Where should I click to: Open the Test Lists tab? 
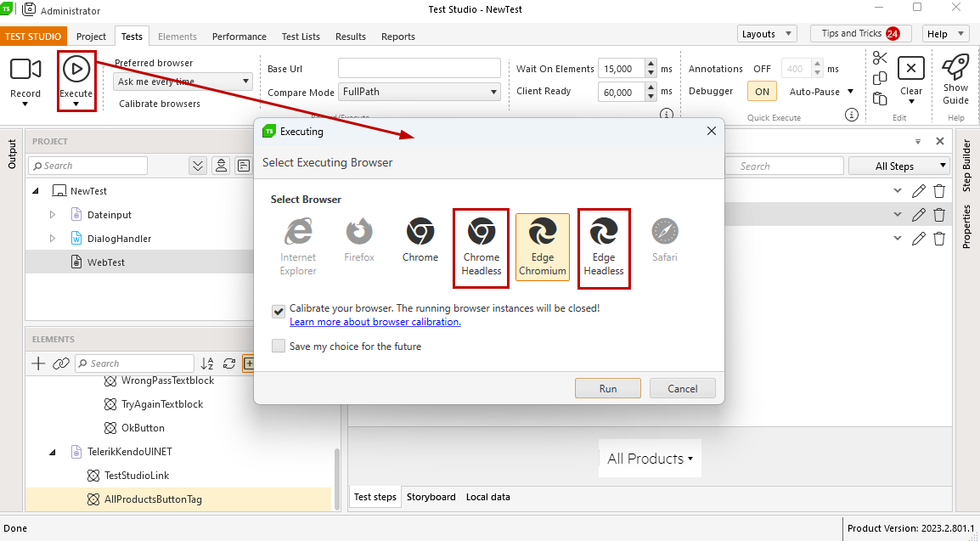(301, 37)
